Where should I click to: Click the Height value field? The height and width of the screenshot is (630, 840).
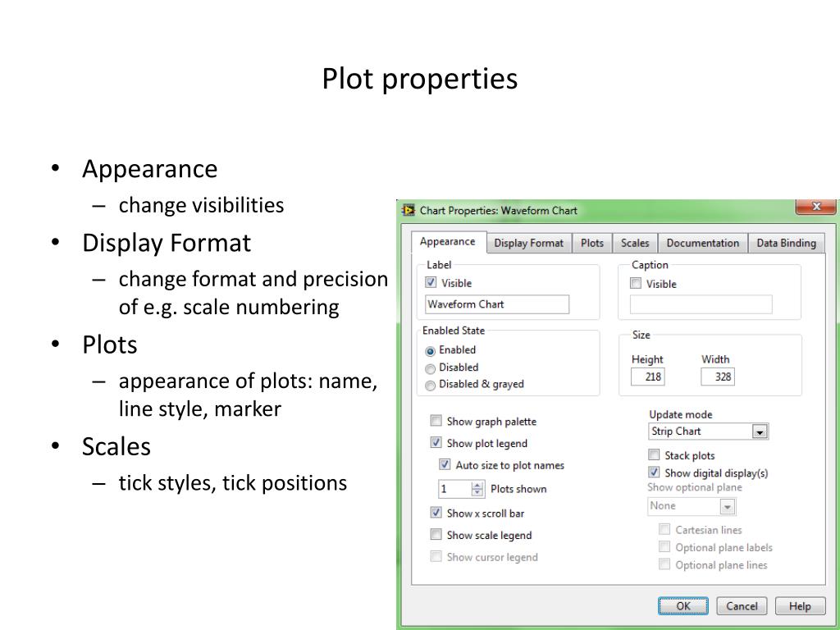click(648, 377)
